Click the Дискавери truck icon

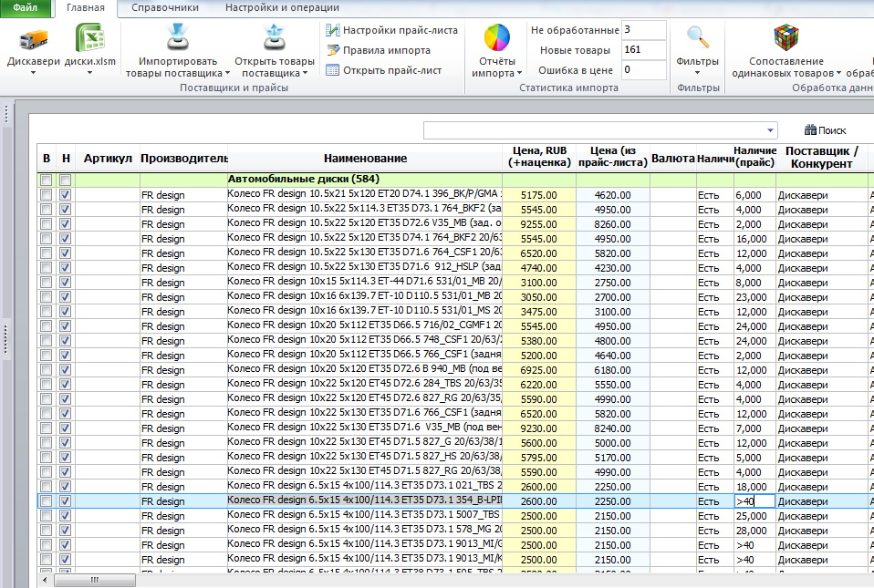click(34, 39)
